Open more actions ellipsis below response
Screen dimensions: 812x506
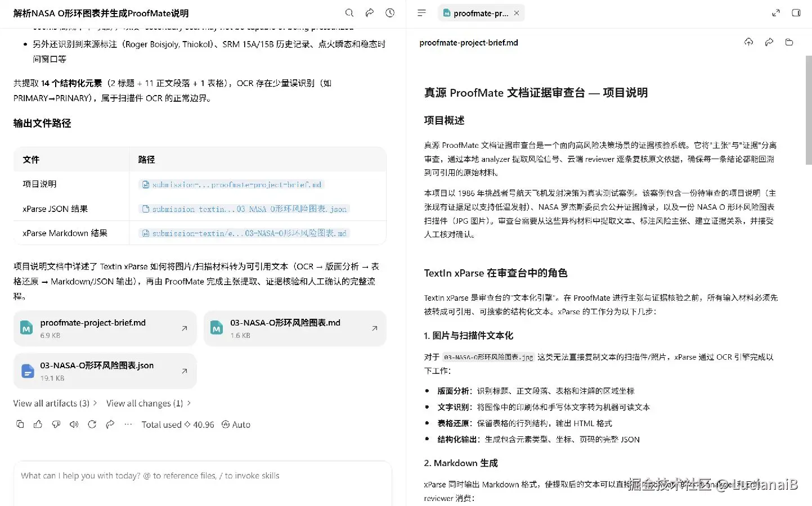click(x=128, y=424)
